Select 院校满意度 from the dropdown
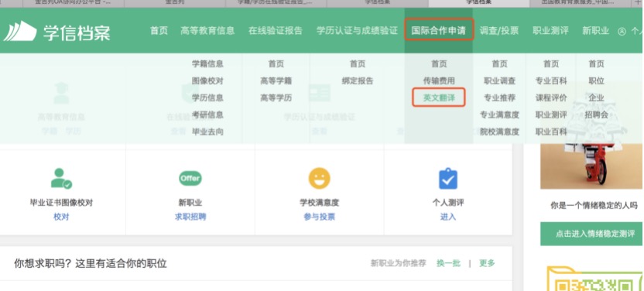 [499, 132]
